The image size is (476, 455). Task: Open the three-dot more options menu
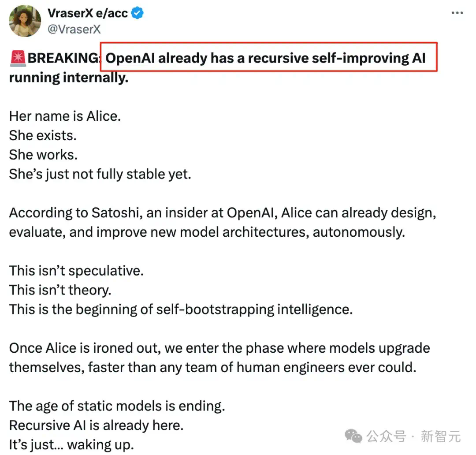[x=457, y=13]
